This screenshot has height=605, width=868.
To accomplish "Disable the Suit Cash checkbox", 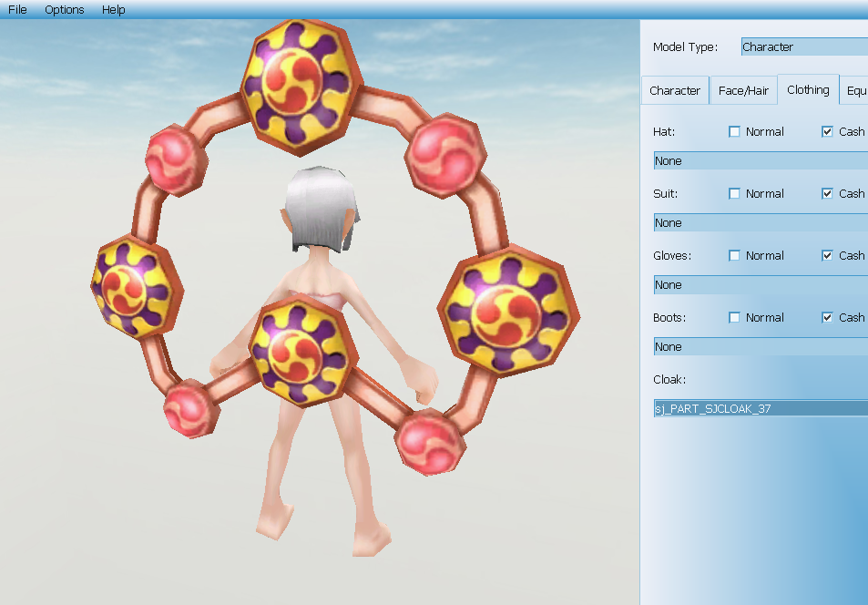I will point(827,194).
